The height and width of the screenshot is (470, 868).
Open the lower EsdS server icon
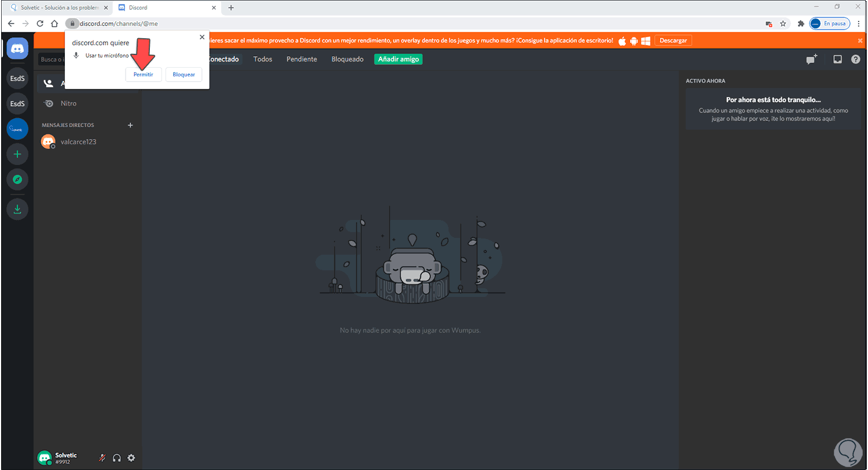(17, 103)
